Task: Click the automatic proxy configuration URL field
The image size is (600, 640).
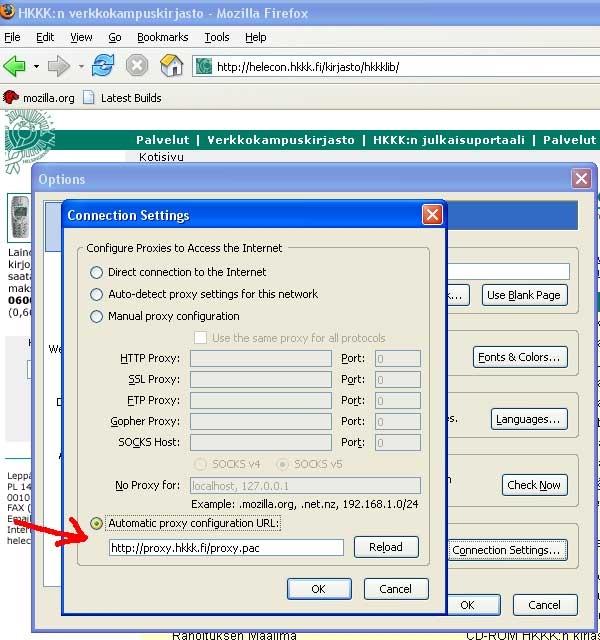Action: tap(225, 547)
